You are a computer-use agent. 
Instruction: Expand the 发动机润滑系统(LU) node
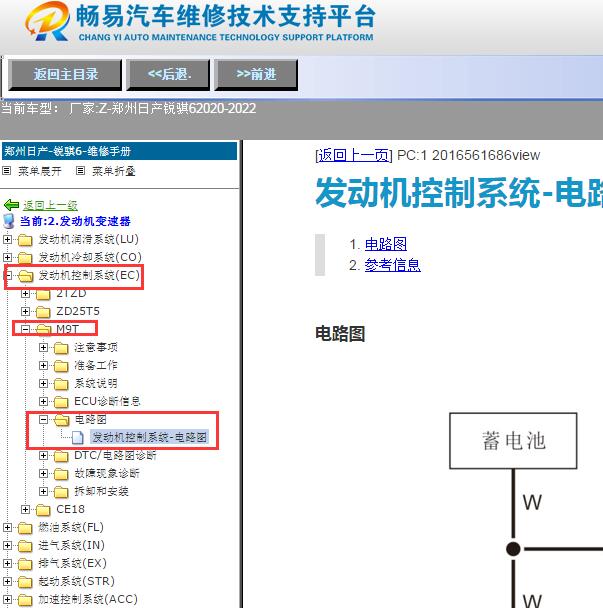click(7, 240)
